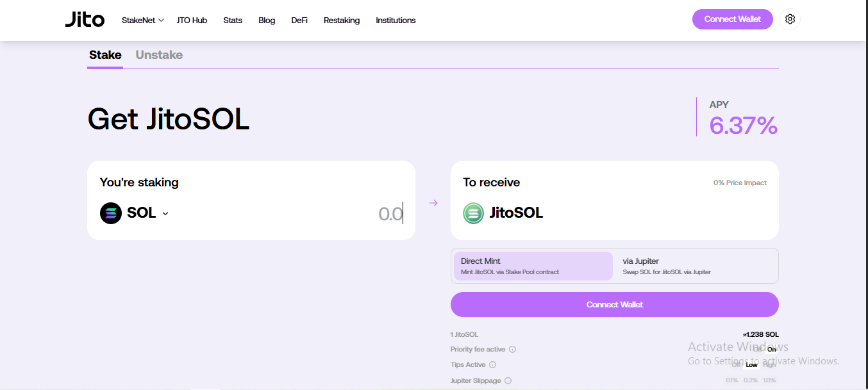Click the info icon next to Priority fee active

tap(513, 350)
